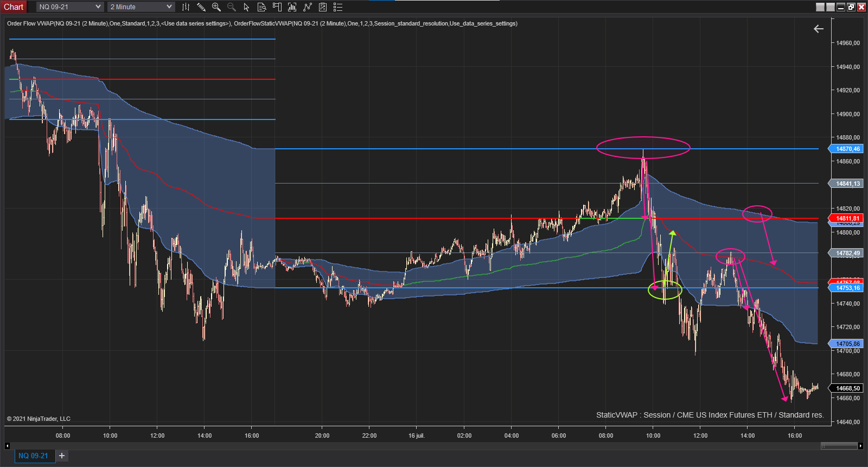Click the 20:00 time axis label
This screenshot has height=467, width=868.
click(322, 436)
